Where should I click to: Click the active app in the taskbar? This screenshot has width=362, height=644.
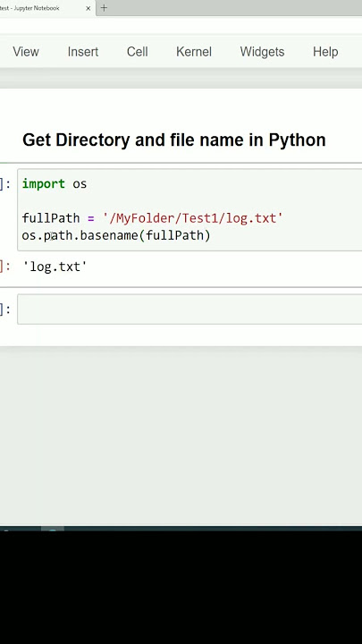click(53, 530)
